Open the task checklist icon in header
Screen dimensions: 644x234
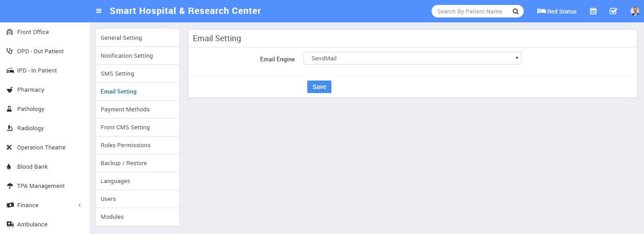tap(614, 11)
